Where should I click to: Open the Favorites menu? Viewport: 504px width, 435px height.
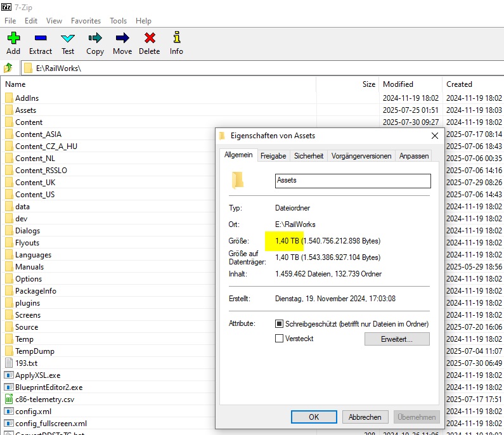click(86, 21)
